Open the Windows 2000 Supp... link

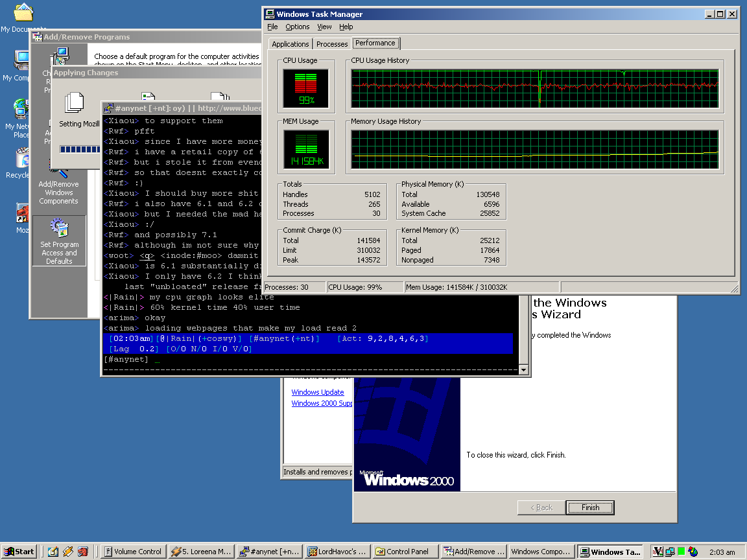(322, 403)
